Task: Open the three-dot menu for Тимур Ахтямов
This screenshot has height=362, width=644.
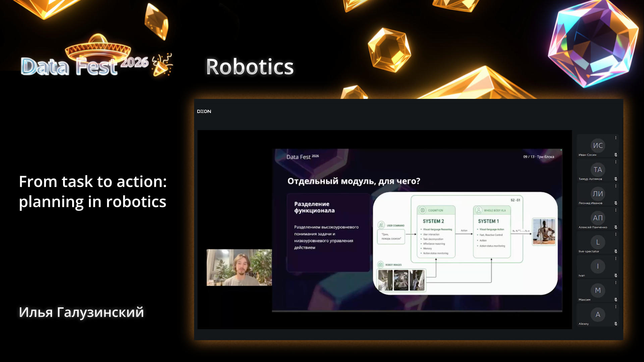Action: (x=616, y=162)
